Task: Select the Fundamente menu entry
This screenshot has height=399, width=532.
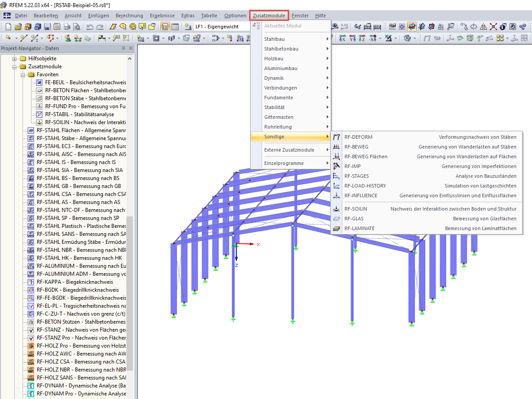Action: click(290, 98)
